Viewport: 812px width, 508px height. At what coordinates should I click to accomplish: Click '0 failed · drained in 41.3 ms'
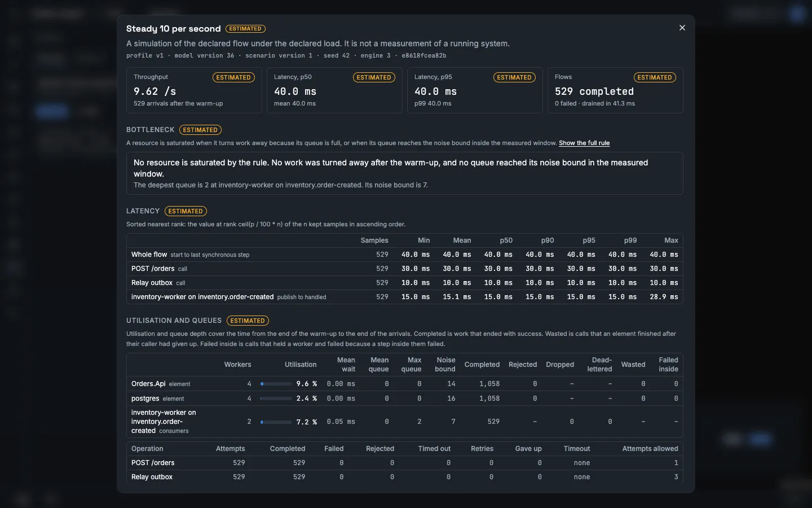pos(595,104)
